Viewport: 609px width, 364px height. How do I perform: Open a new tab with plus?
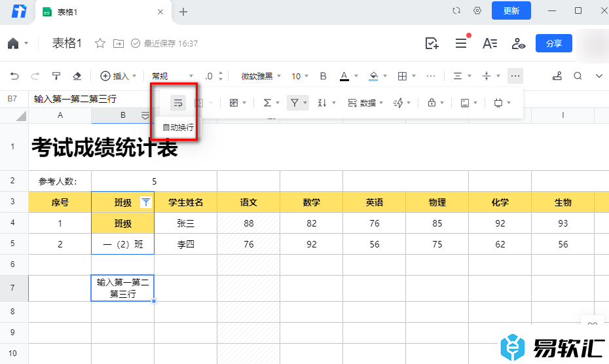[183, 12]
